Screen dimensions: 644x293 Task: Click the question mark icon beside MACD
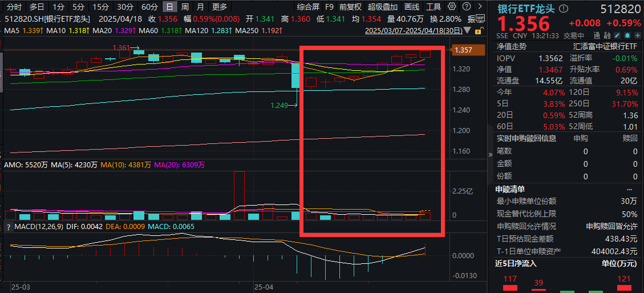pos(8,227)
